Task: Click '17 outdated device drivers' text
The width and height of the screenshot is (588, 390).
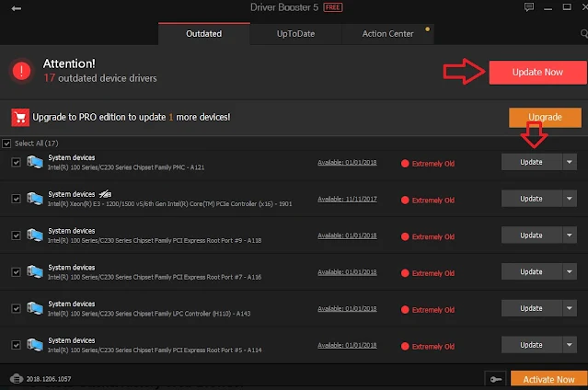Action: tap(100, 78)
